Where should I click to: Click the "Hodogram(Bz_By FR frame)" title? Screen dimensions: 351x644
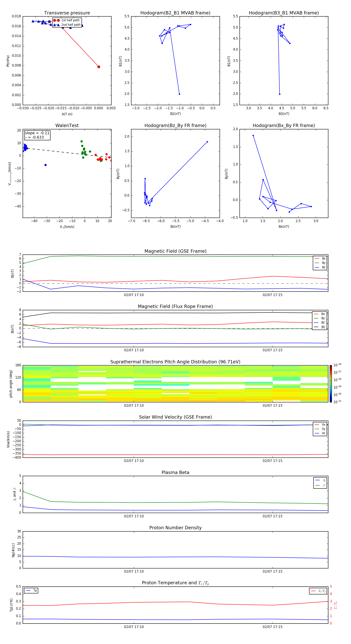175,125
